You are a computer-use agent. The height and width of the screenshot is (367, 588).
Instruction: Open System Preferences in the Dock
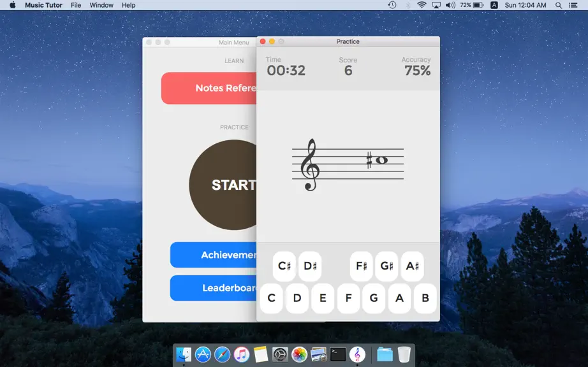point(280,354)
